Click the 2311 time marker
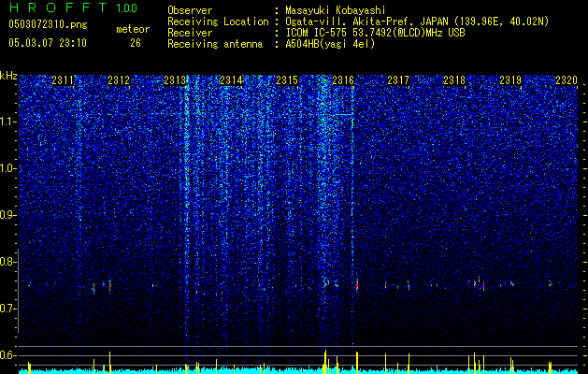Viewport: 588px width, 374px height. [x=63, y=79]
